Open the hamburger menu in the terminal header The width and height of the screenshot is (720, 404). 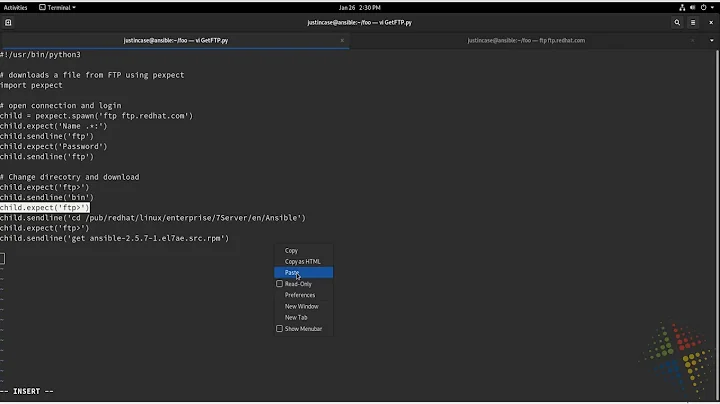693,22
